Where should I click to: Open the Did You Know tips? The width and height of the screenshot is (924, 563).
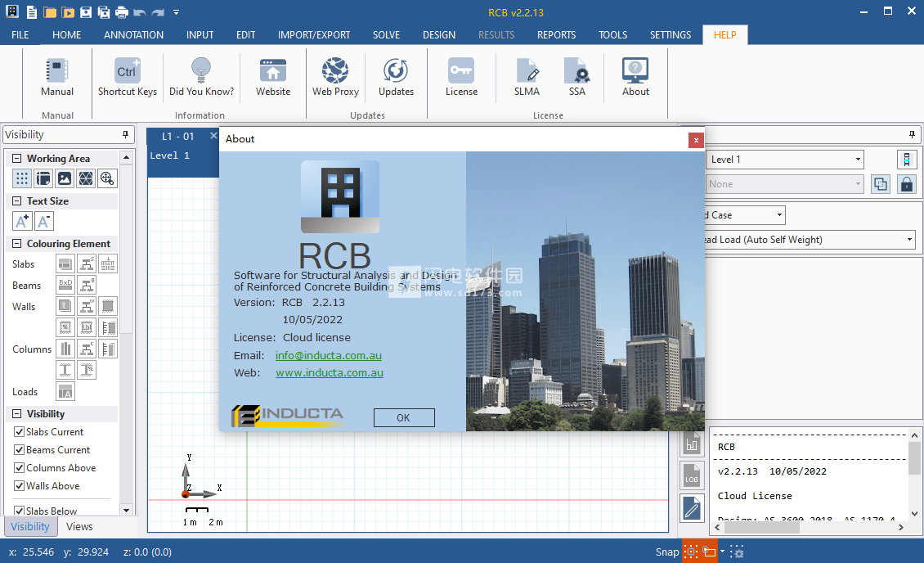[x=201, y=77]
